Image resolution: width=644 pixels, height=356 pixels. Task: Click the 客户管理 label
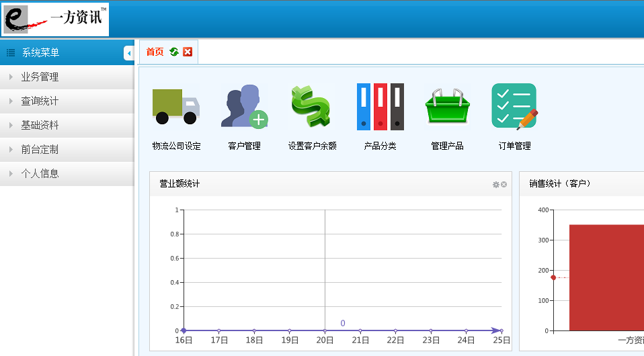pos(245,146)
